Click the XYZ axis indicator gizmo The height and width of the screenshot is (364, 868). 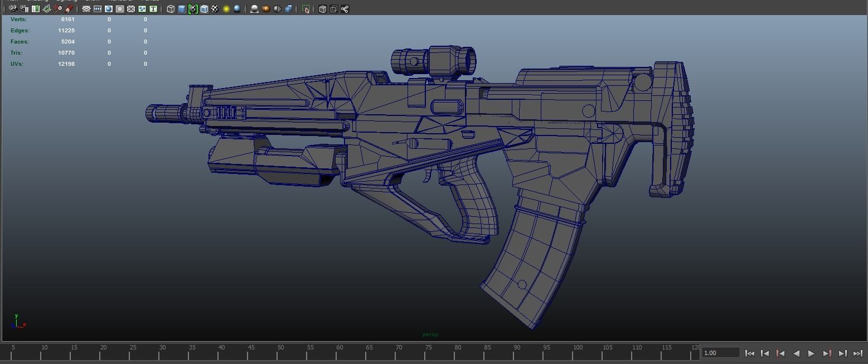tap(18, 321)
